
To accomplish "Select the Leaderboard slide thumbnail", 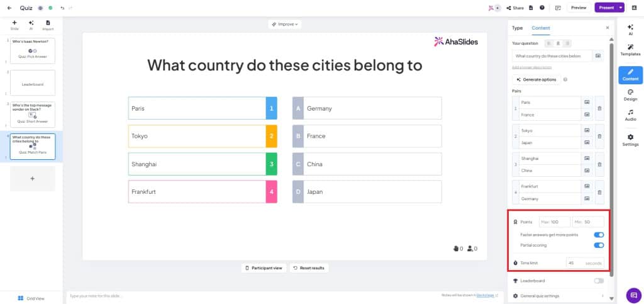I will [33, 82].
